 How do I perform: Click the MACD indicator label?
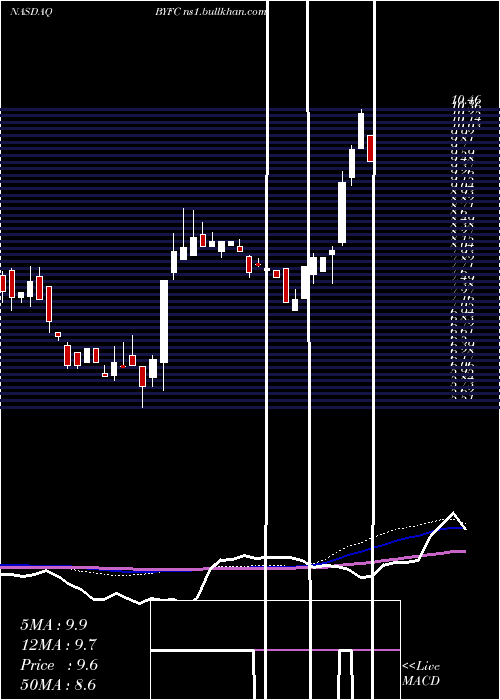point(421,681)
